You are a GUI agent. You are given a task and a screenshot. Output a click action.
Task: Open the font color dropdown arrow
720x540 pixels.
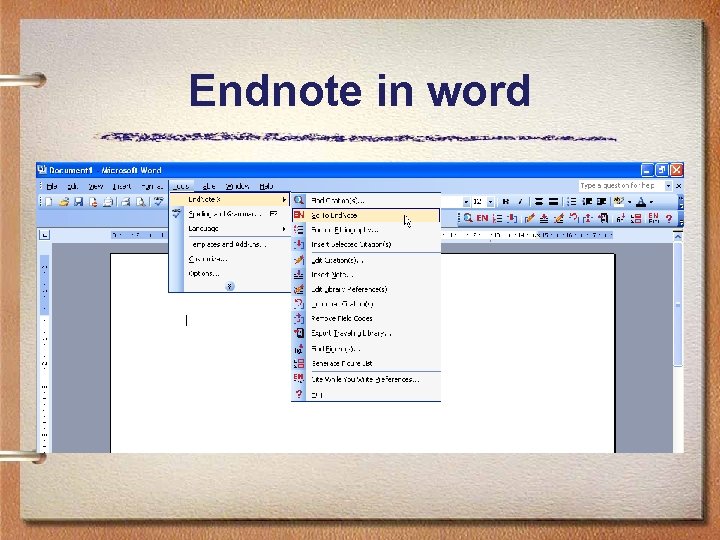(x=651, y=202)
